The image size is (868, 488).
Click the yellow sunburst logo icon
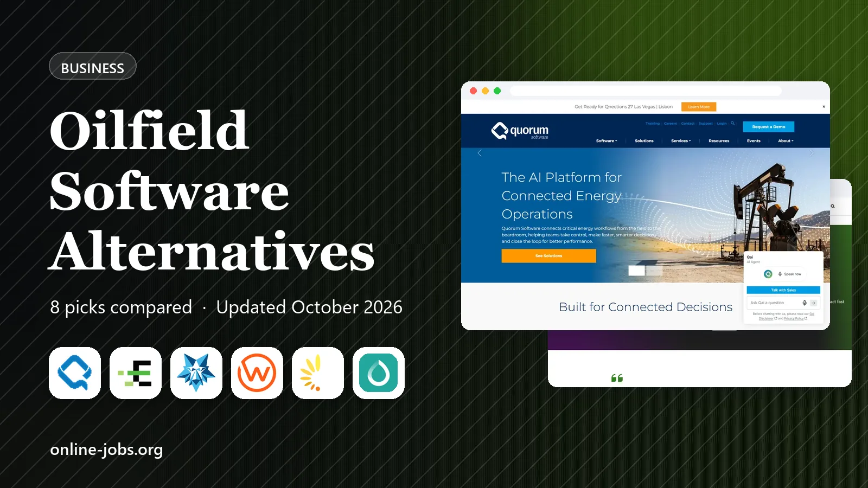click(x=318, y=373)
